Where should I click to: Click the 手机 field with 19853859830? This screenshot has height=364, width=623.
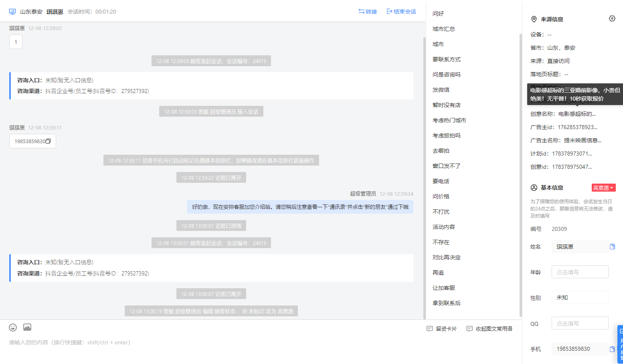click(x=580, y=349)
